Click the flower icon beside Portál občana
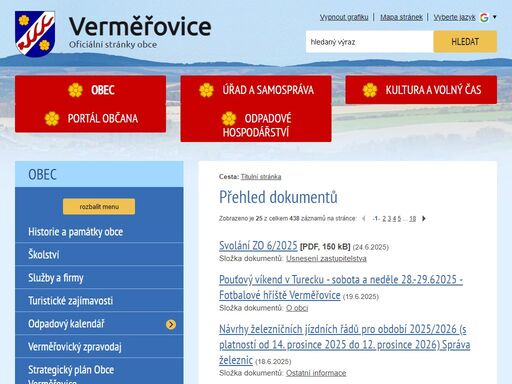The image size is (512, 384). (x=52, y=118)
